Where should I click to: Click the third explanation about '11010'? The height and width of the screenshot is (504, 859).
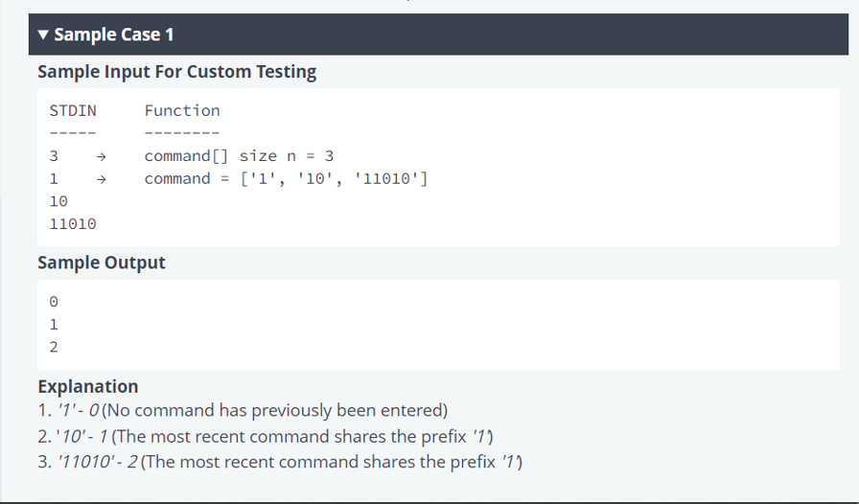click(280, 462)
